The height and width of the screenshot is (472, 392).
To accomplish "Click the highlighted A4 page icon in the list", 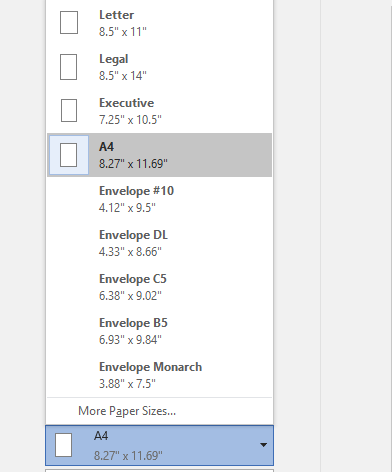I will click(x=69, y=155).
